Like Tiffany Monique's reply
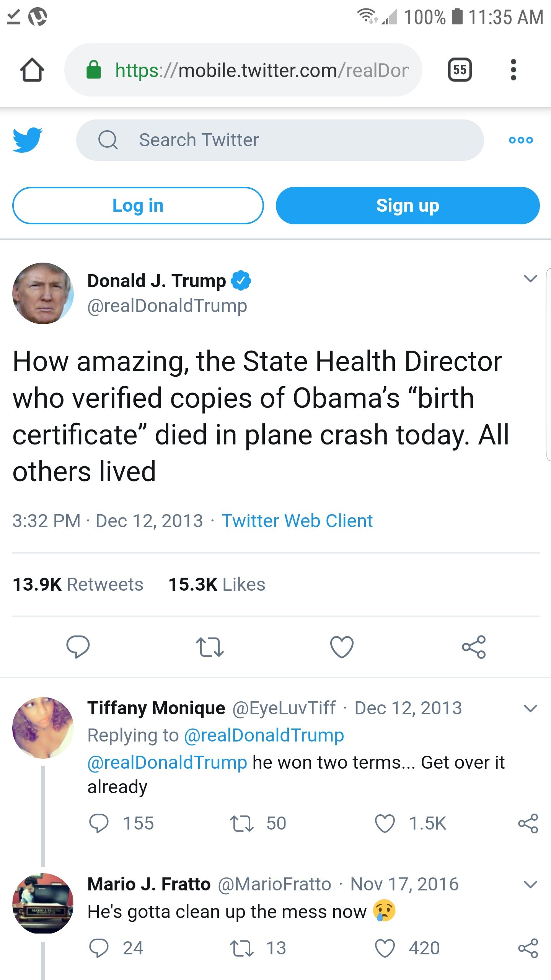Viewport: 551px width, 980px height. [x=385, y=823]
